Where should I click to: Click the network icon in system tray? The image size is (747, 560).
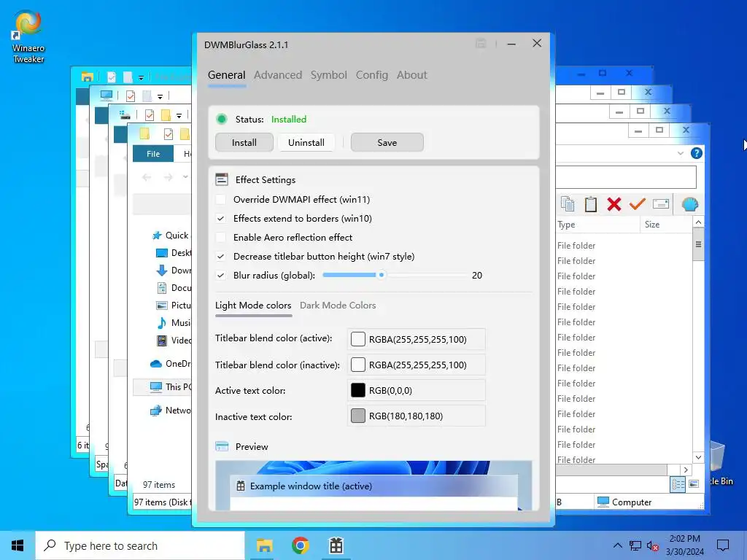(x=635, y=545)
